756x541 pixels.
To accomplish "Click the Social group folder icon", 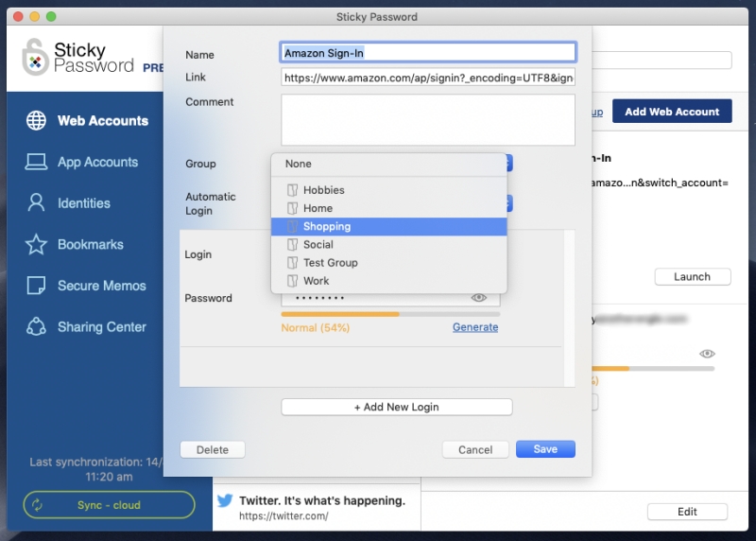I will click(292, 245).
